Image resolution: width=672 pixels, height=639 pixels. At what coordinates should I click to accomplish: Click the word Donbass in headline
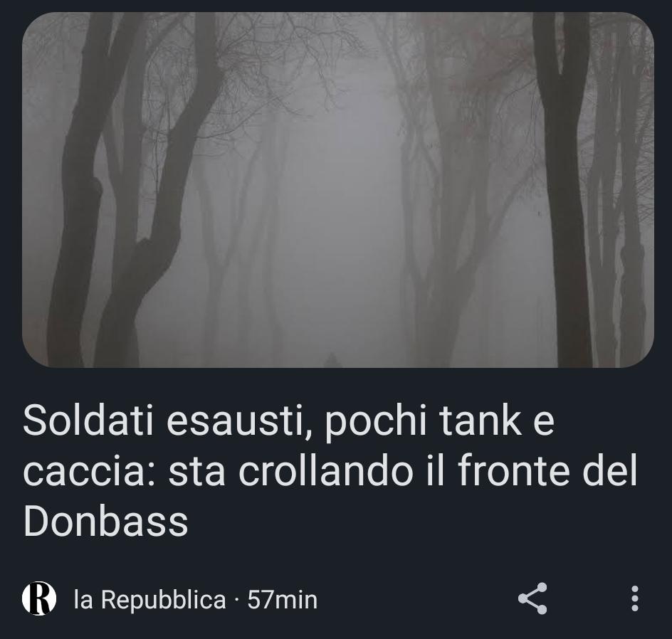106,521
